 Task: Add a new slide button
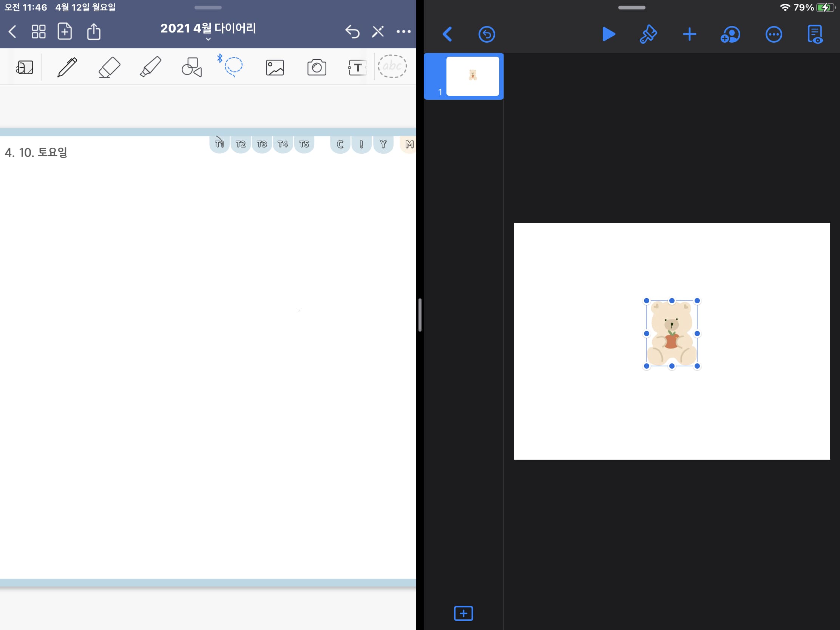click(x=463, y=613)
